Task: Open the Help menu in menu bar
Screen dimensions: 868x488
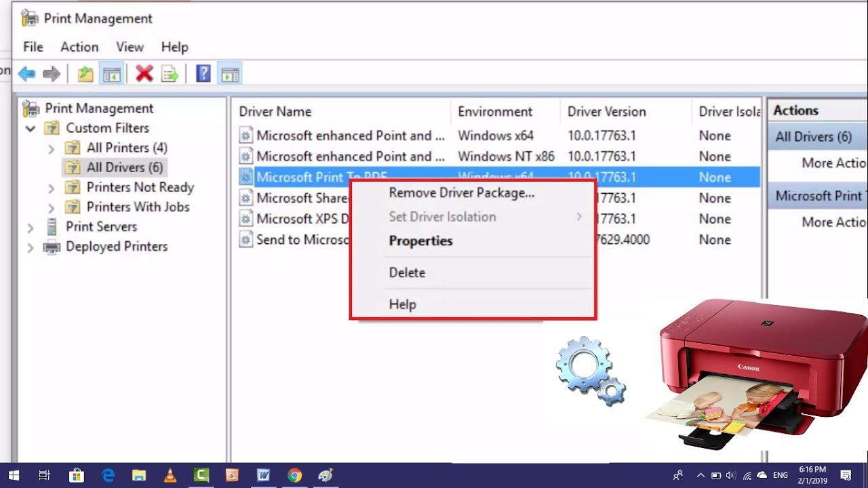Action: (x=174, y=47)
